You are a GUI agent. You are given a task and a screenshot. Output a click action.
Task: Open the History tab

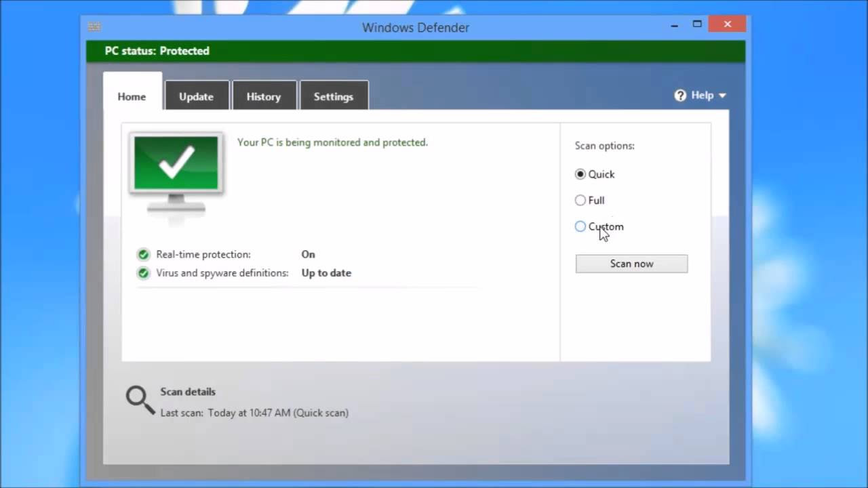264,96
